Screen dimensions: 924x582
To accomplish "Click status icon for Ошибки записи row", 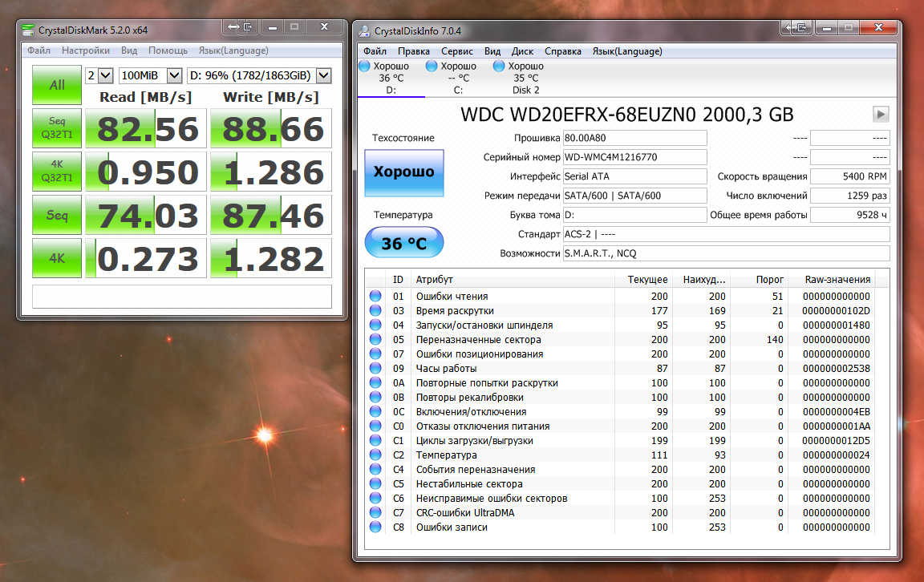I will 375,527.
